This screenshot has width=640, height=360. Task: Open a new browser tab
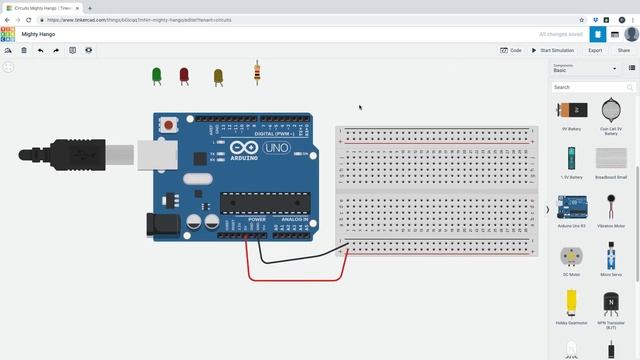click(90, 8)
